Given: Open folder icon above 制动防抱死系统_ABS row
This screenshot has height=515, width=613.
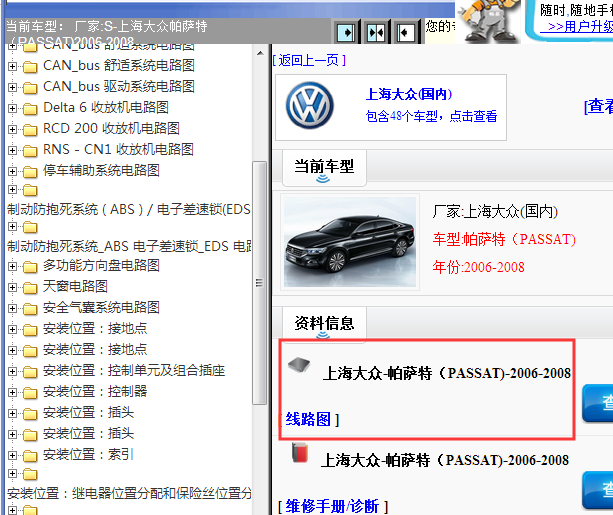Looking at the screenshot, I should click(30, 228).
